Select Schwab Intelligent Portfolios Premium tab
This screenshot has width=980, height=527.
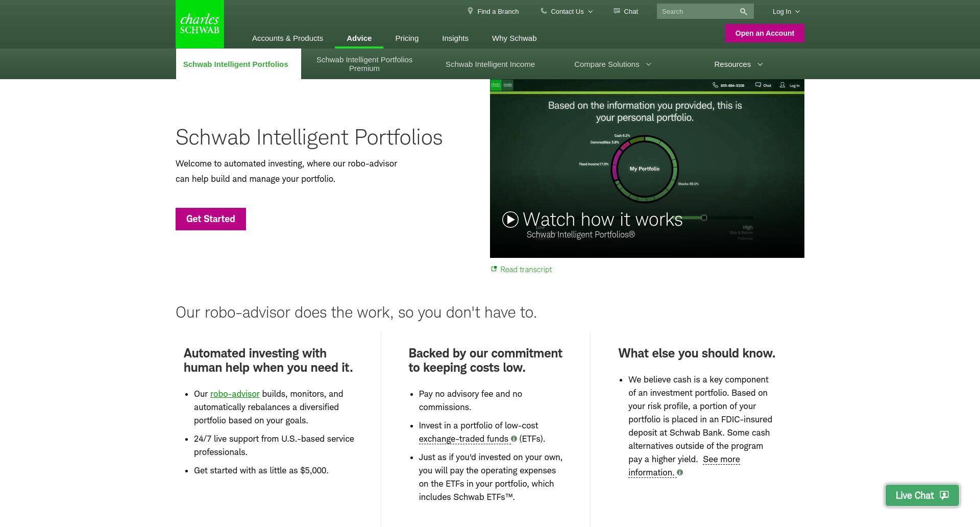(364, 64)
